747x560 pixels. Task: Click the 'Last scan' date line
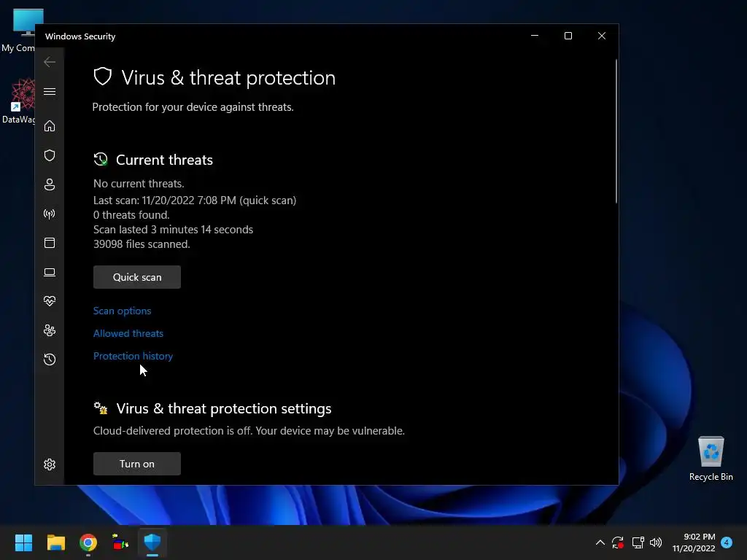(x=195, y=201)
